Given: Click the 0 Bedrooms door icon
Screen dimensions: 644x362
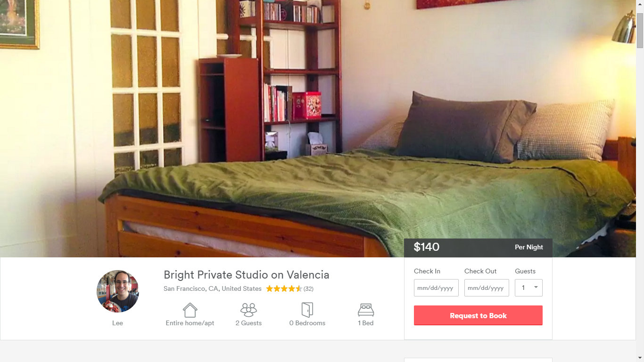Looking at the screenshot, I should pyautogui.click(x=307, y=310).
